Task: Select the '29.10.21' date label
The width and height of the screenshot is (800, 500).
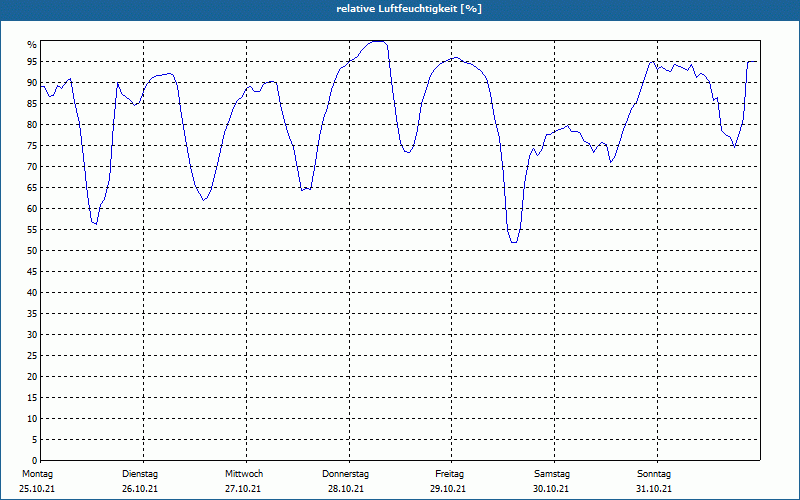Action: pyautogui.click(x=448, y=489)
